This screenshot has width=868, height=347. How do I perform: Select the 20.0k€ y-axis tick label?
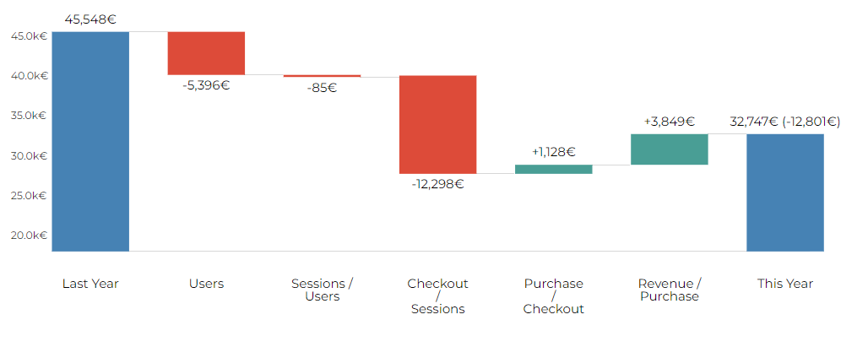pos(29,236)
